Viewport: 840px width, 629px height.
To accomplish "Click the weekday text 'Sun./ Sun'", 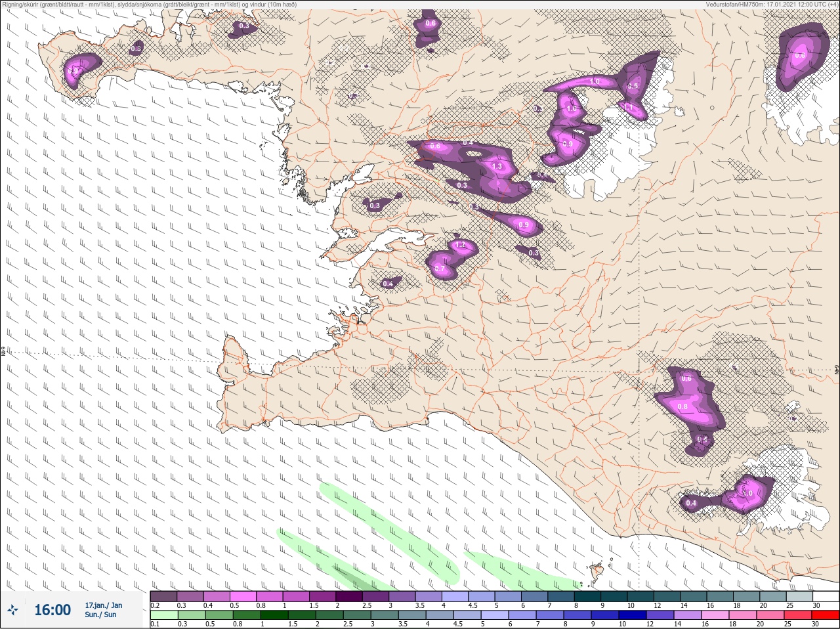I will 100,615.
